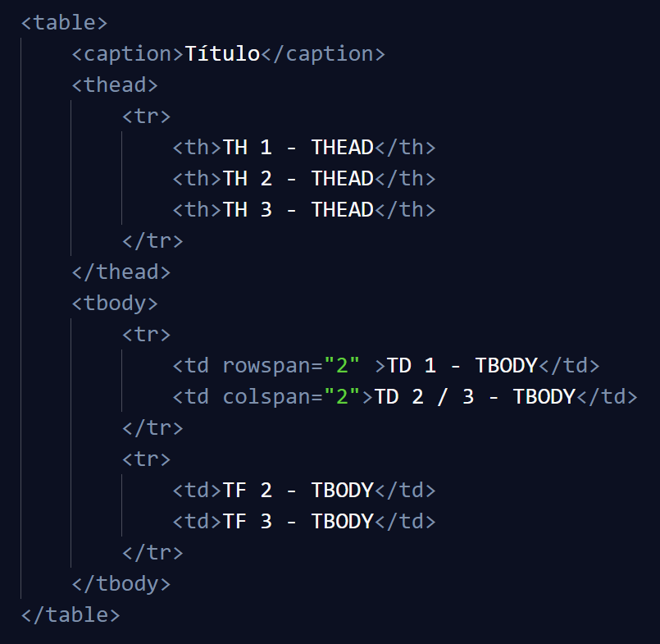This screenshot has width=660, height=644.
Task: Click the first tr tag inside thead
Action: 146,116
